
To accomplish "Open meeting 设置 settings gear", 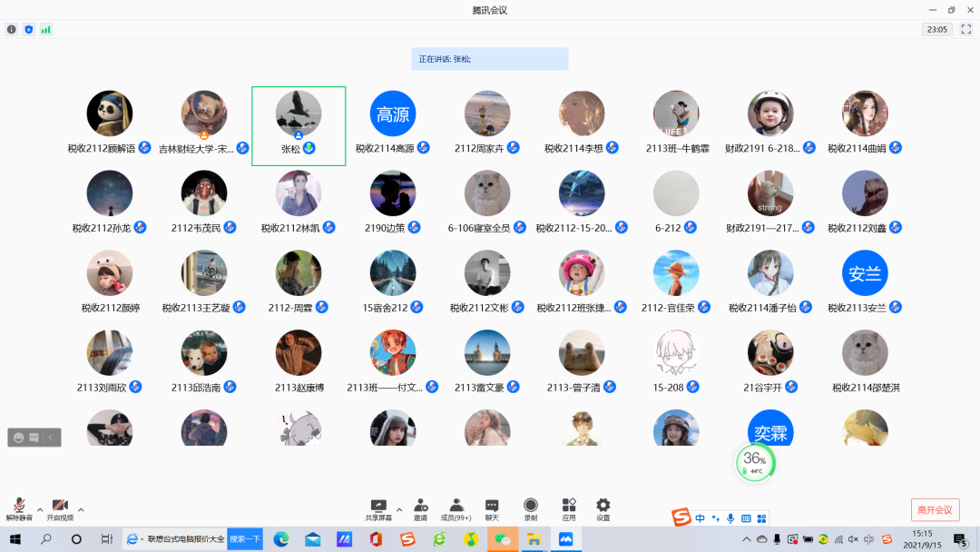I will [x=603, y=508].
